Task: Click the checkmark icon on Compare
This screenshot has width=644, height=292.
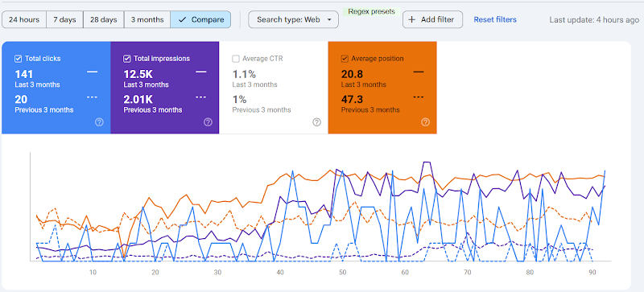Action: coord(183,20)
